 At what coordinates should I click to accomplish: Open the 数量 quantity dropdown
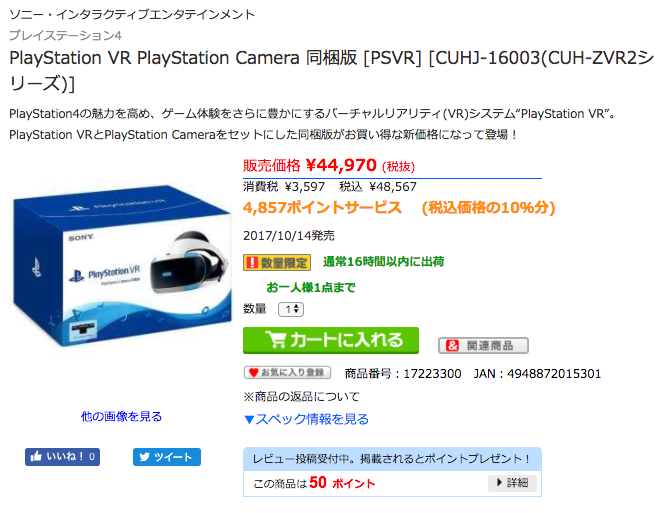tap(291, 309)
